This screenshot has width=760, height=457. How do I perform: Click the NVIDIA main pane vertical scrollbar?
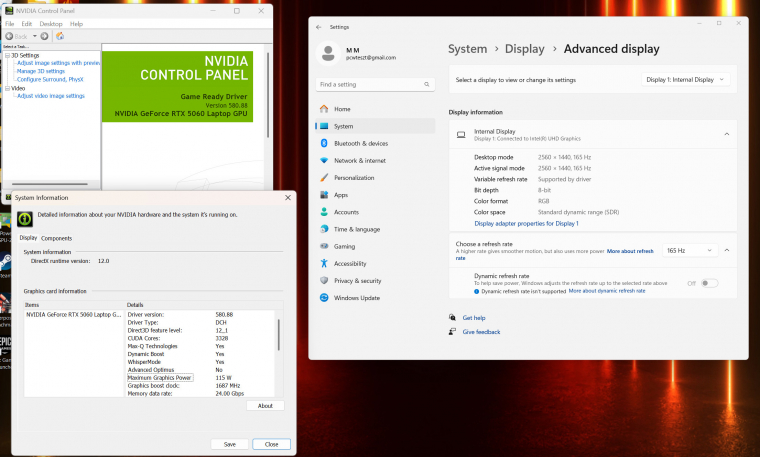[268, 95]
